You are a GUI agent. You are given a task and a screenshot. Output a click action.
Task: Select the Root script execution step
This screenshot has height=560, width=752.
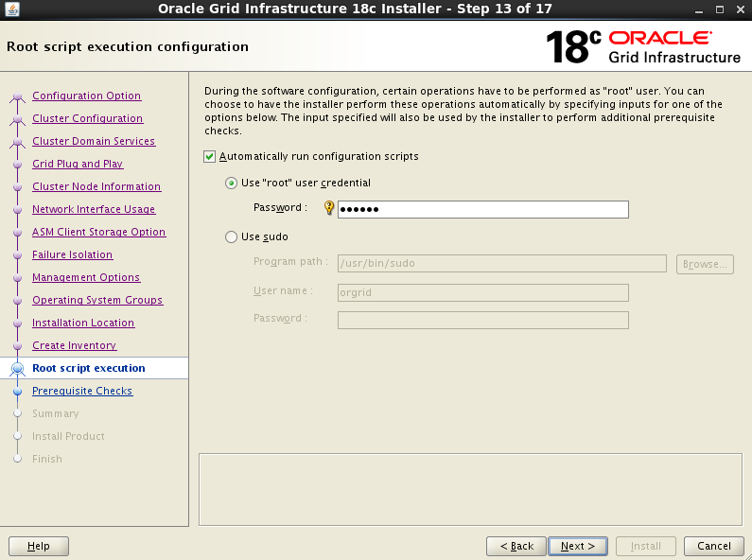[x=89, y=368]
